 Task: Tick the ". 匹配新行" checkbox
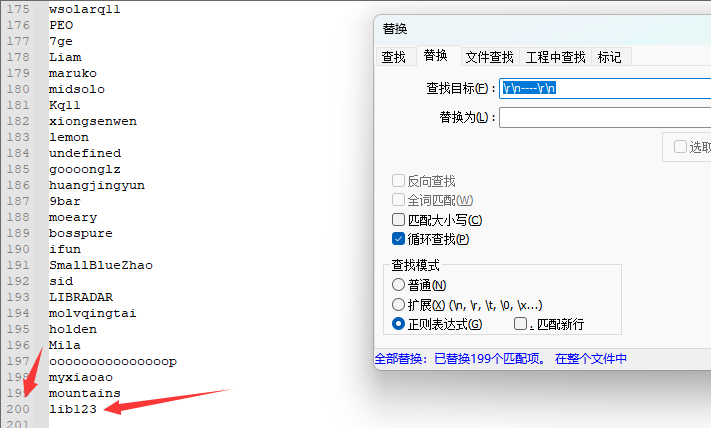tap(521, 324)
